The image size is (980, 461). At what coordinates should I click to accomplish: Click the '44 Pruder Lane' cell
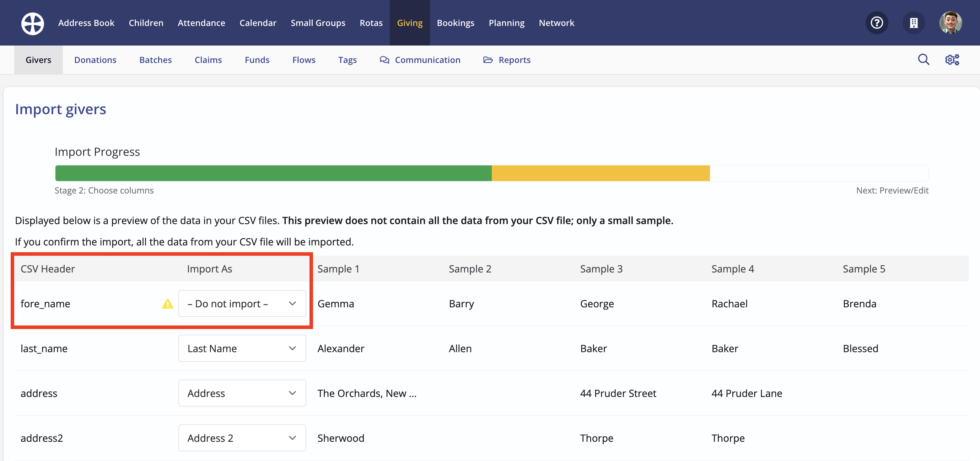(x=747, y=393)
